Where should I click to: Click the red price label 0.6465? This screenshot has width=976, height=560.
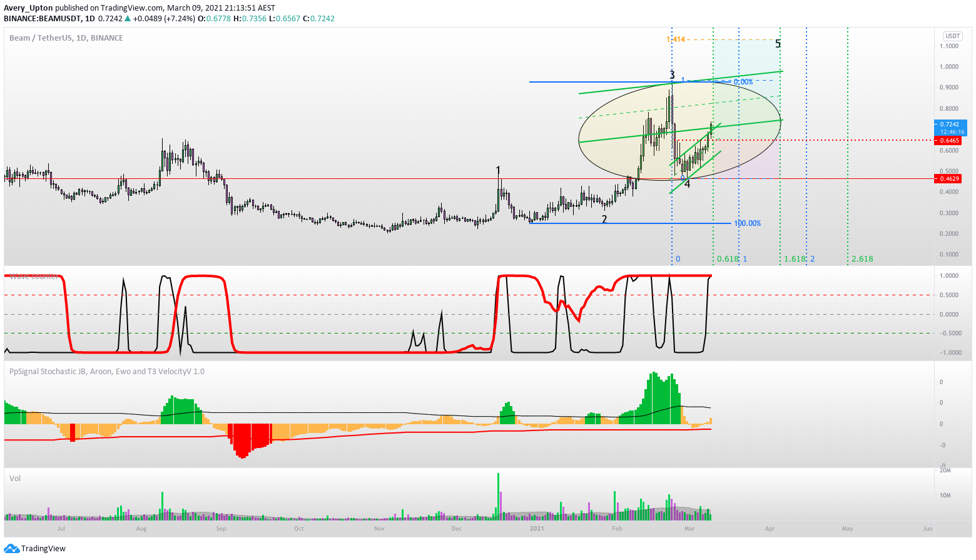point(949,141)
